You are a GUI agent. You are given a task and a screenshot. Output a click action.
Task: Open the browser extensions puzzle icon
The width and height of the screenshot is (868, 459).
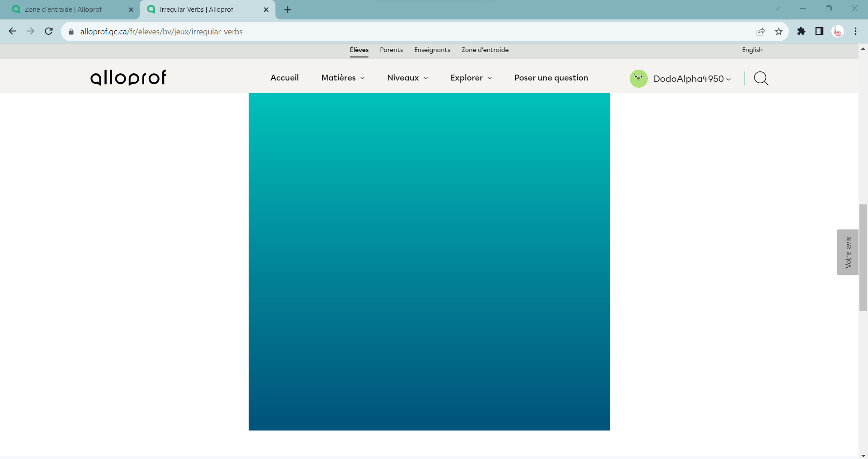click(x=801, y=31)
